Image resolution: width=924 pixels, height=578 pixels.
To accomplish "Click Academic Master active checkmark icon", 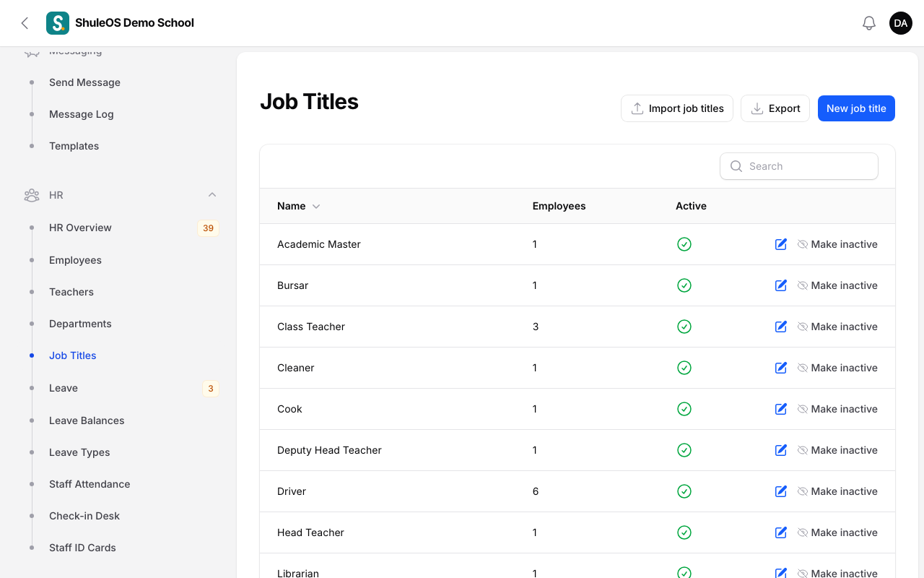I will pos(684,244).
